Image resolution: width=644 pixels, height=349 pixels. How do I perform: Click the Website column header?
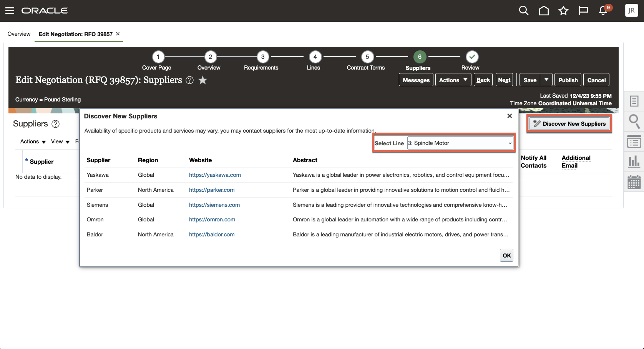click(200, 160)
